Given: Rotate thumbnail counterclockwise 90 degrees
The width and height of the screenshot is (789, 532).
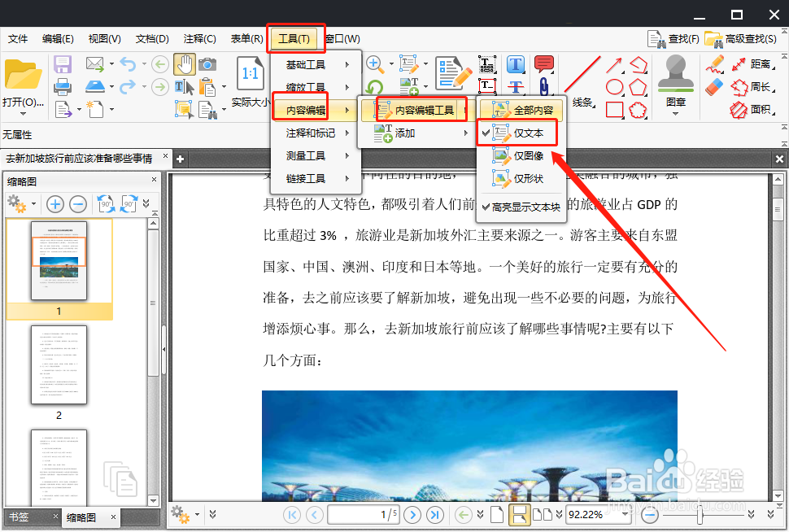Looking at the screenshot, I should click(106, 204).
